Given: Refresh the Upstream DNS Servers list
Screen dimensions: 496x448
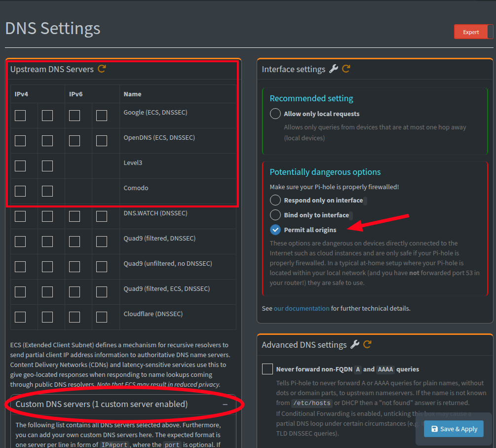Looking at the screenshot, I should [x=102, y=69].
